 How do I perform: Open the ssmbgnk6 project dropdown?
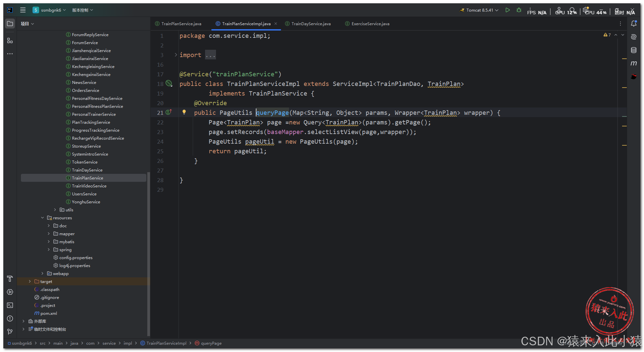pos(49,10)
